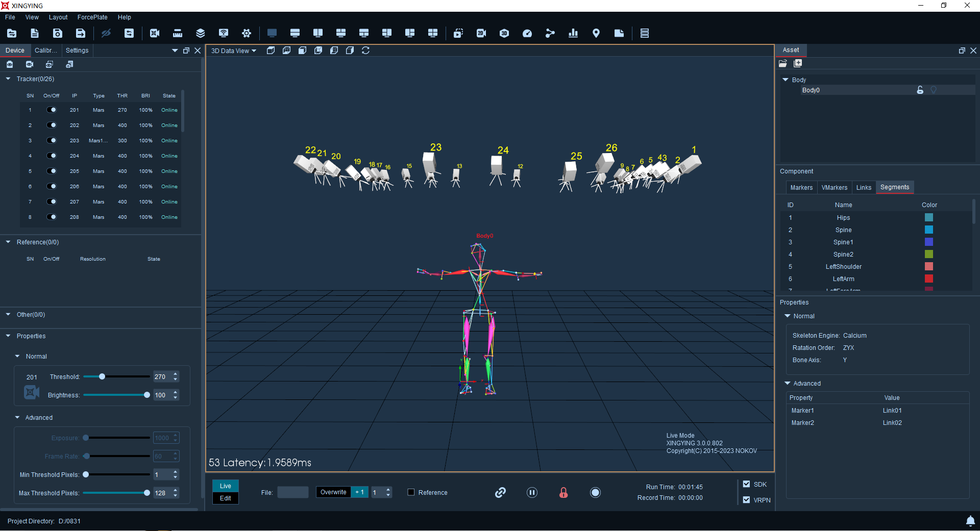The width and height of the screenshot is (980, 531).
Task: Click the pause button in playback bar
Action: (532, 492)
